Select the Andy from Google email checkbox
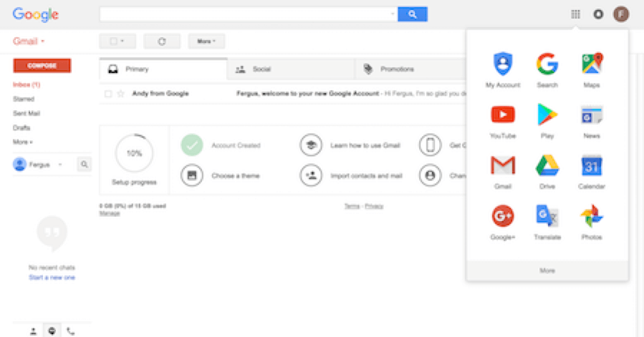 (108, 94)
